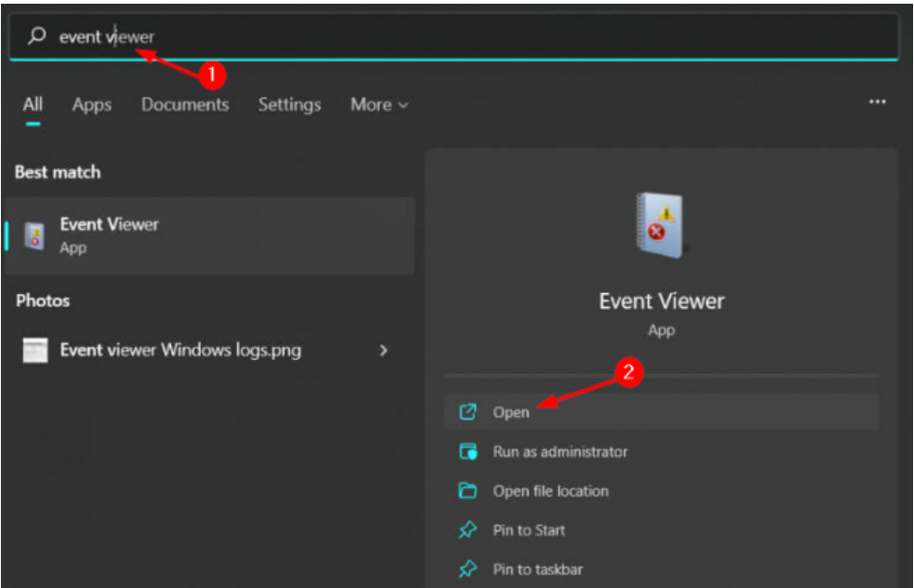Click the Pin to Start pin icon
The width and height of the screenshot is (914, 588).
(468, 530)
